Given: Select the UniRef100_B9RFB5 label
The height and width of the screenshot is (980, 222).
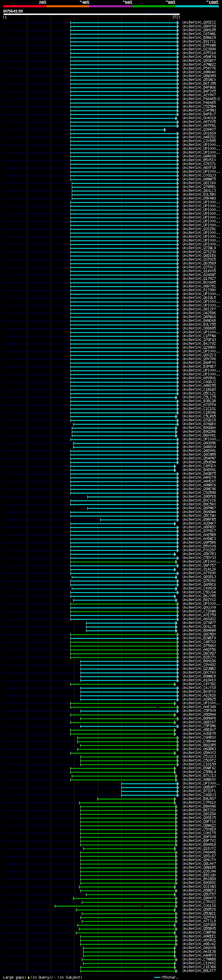Looking at the screenshot, I should click(199, 520).
